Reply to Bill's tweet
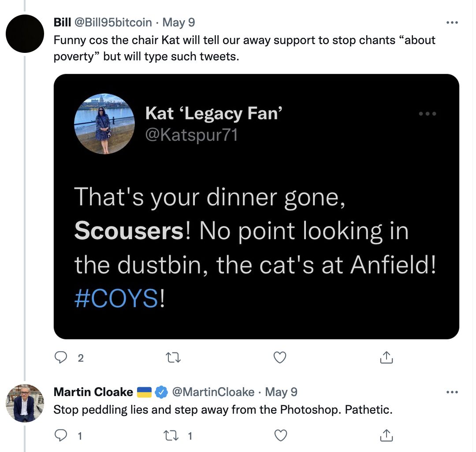The height and width of the screenshot is (452, 476). [x=60, y=358]
